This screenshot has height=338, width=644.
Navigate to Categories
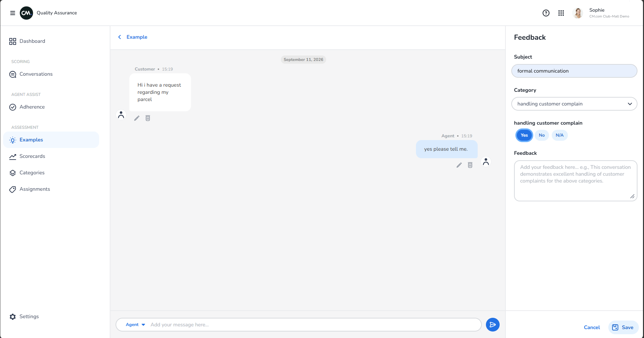[x=51, y=173]
